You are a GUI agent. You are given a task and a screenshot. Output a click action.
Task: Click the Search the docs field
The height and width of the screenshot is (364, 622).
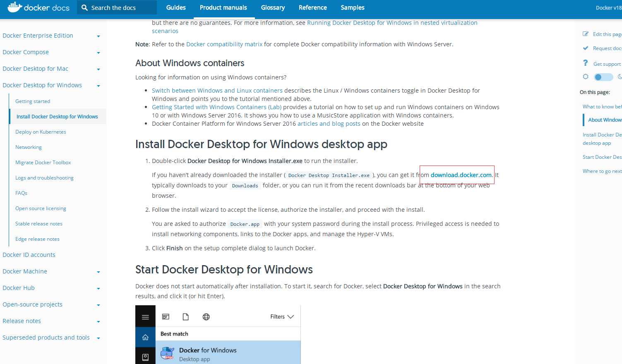point(117,7)
